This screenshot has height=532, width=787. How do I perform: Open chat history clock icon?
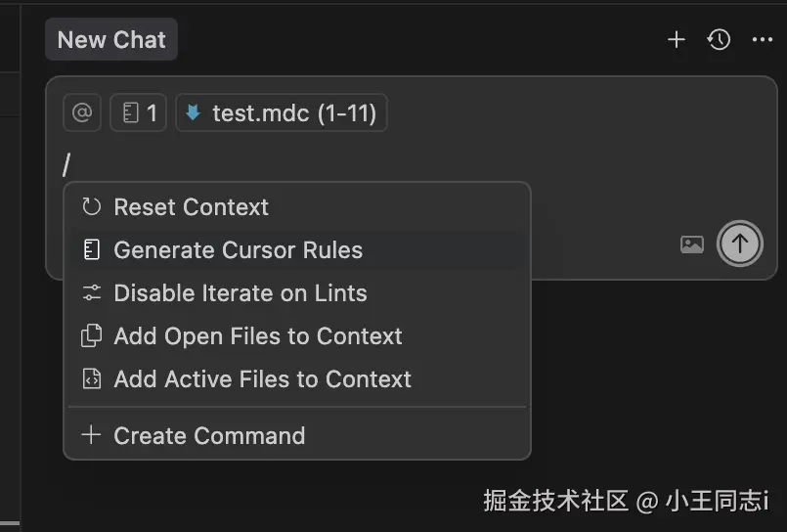pyautogui.click(x=719, y=40)
